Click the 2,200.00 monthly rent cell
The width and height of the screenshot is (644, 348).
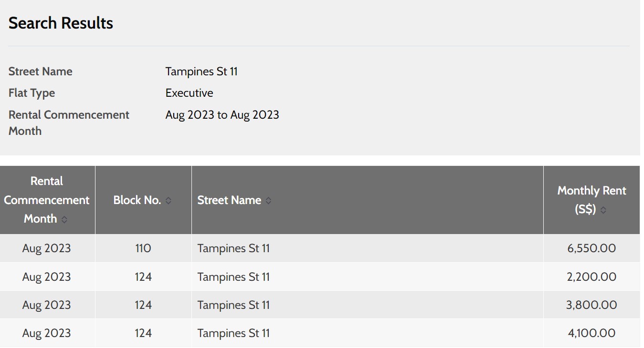coord(591,276)
